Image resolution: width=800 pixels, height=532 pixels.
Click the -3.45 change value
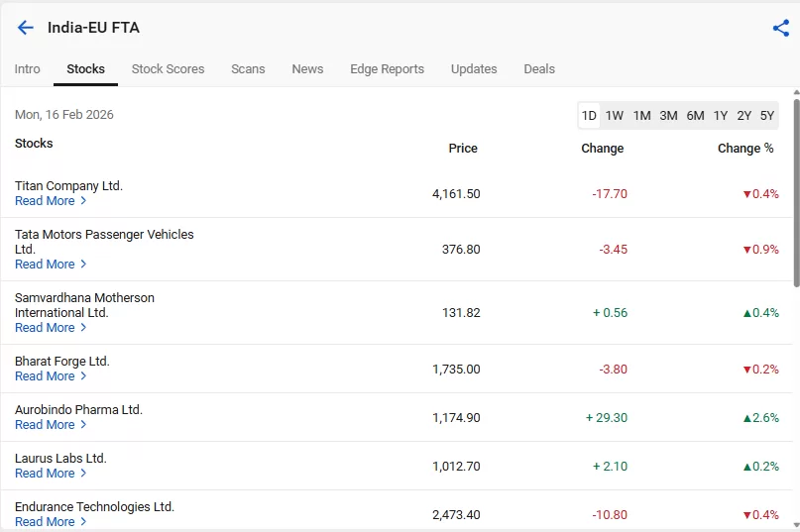tap(614, 250)
